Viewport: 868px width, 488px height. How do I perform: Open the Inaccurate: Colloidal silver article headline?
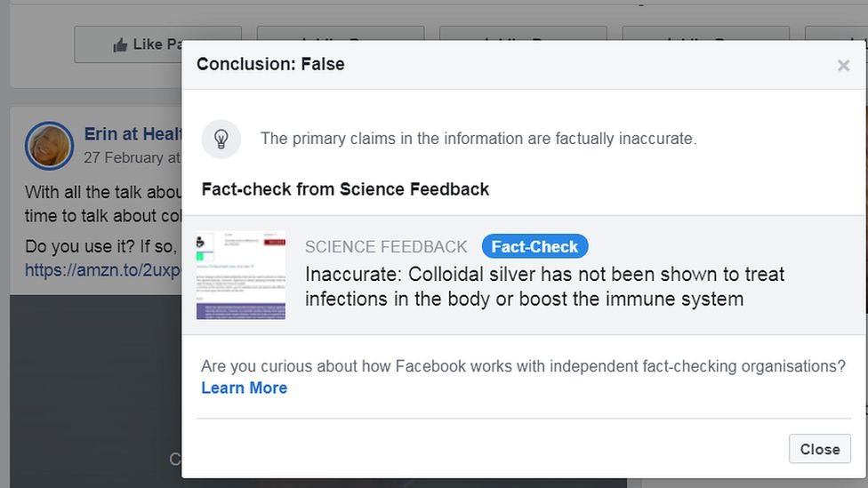[x=544, y=286]
